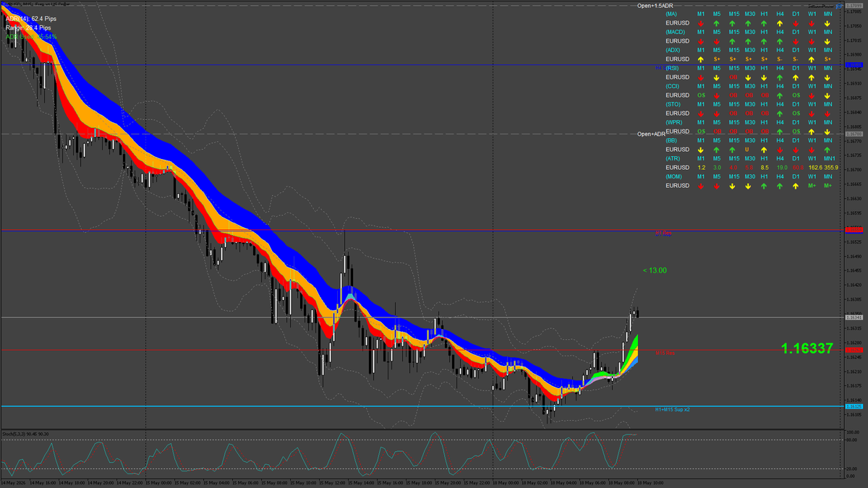Click the yellow up arrow in MA H4 cell
Image resolution: width=868 pixels, height=488 pixels.
click(x=780, y=23)
